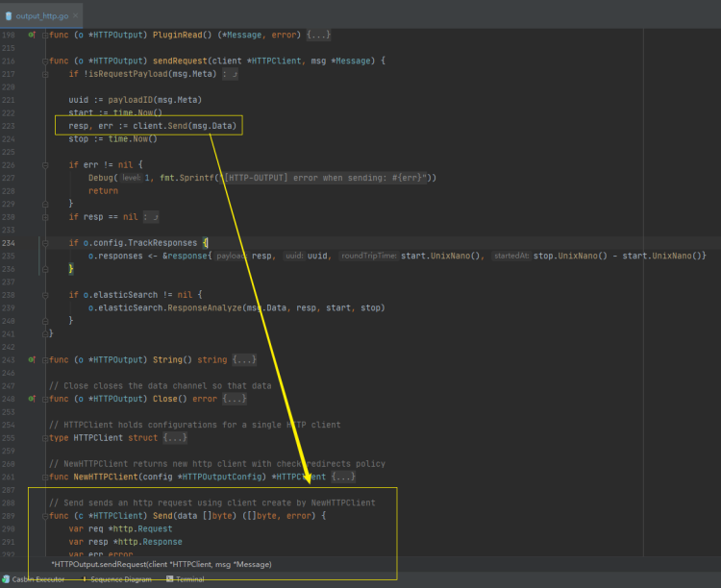Collapse the TrackResponses if-block at line 234

tap(45, 243)
